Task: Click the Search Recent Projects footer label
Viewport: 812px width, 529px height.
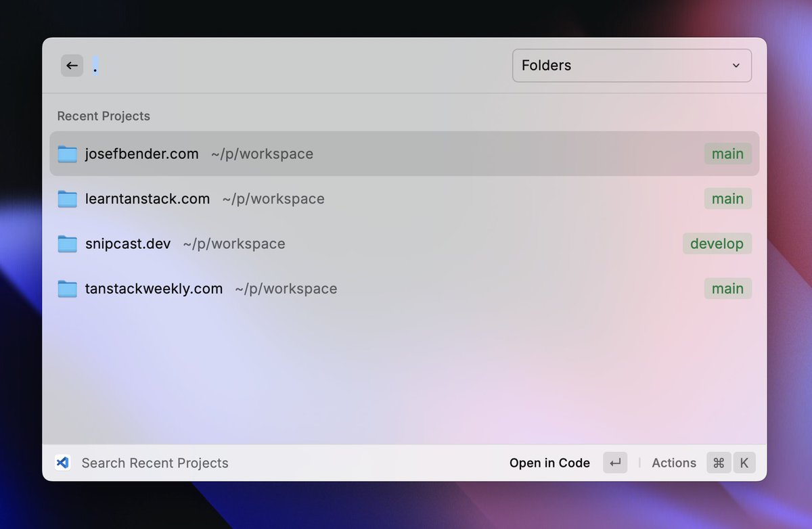Action: pyautogui.click(x=155, y=463)
